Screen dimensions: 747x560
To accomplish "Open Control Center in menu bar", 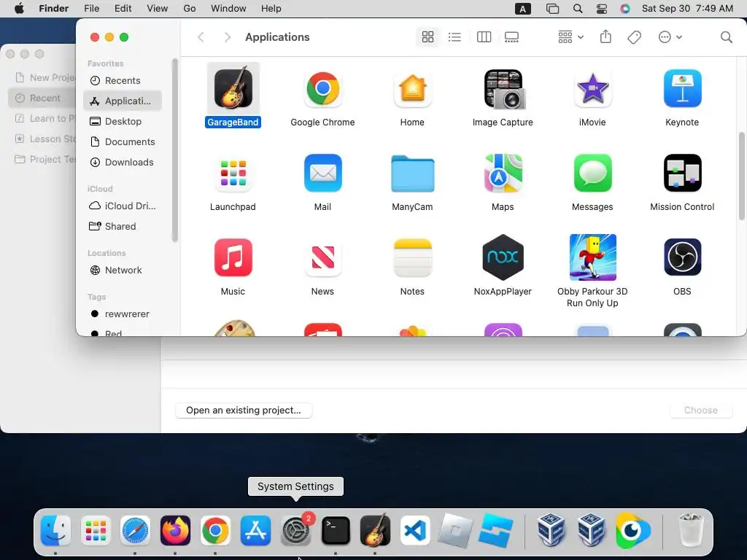I will click(x=602, y=9).
